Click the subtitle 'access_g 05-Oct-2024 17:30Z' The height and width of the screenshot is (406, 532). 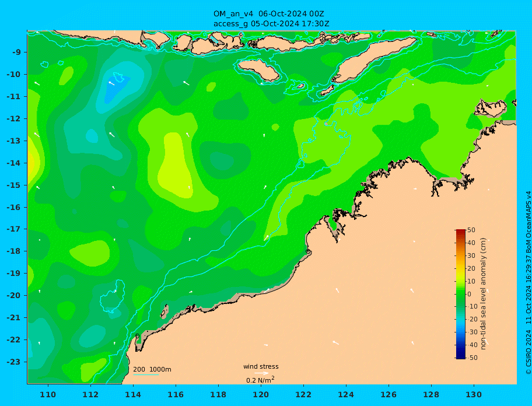click(271, 24)
